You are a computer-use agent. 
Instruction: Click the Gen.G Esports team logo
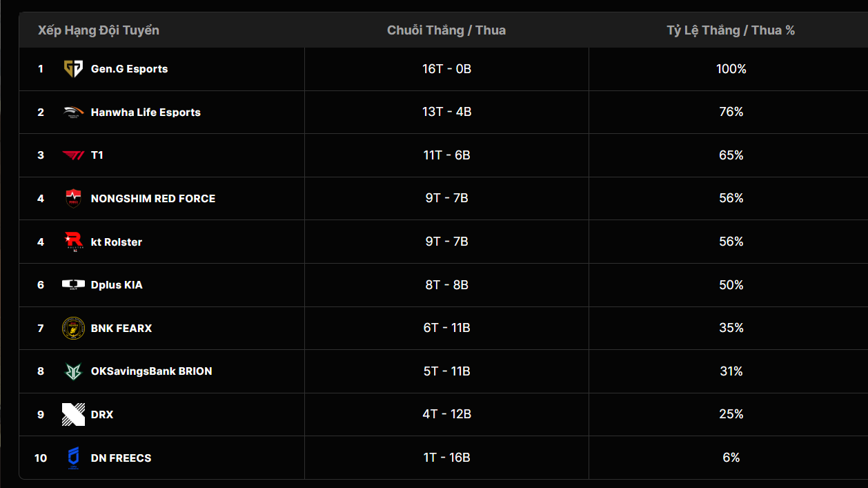pos(73,69)
